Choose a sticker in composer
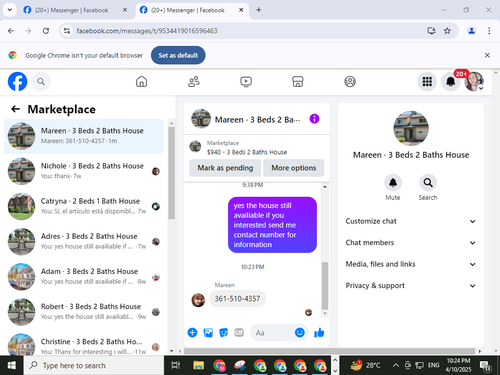 pos(224,332)
